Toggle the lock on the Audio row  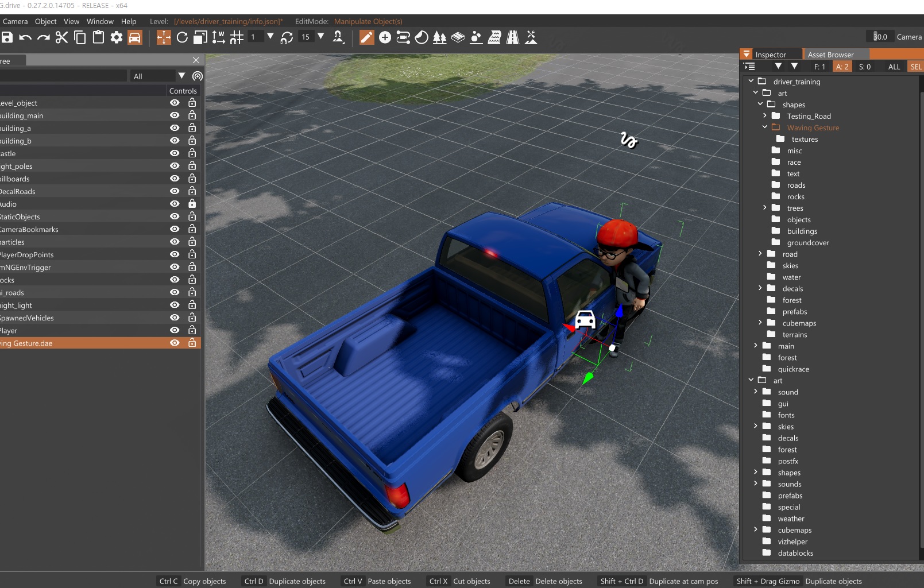192,204
